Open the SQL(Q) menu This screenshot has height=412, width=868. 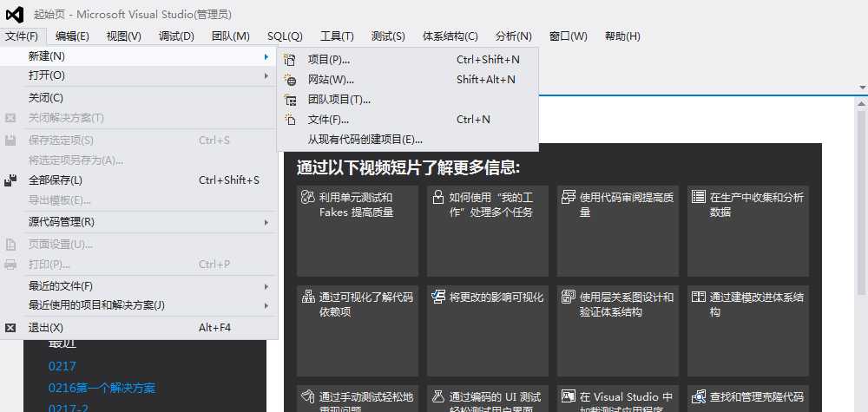[x=285, y=36]
